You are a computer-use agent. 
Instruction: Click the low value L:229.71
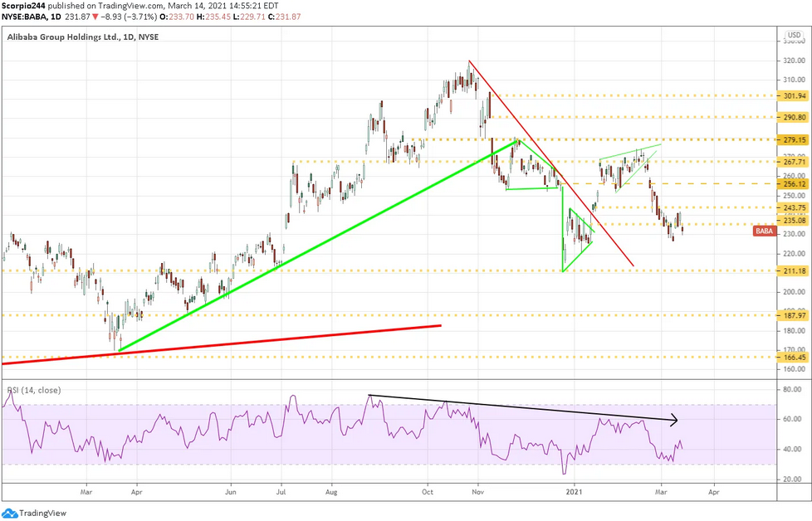(249, 17)
